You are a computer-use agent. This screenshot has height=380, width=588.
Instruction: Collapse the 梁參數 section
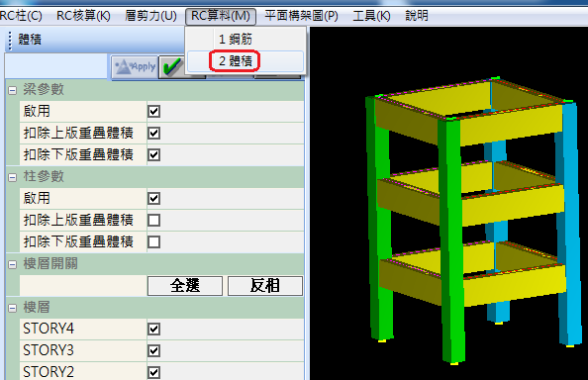pyautogui.click(x=13, y=90)
